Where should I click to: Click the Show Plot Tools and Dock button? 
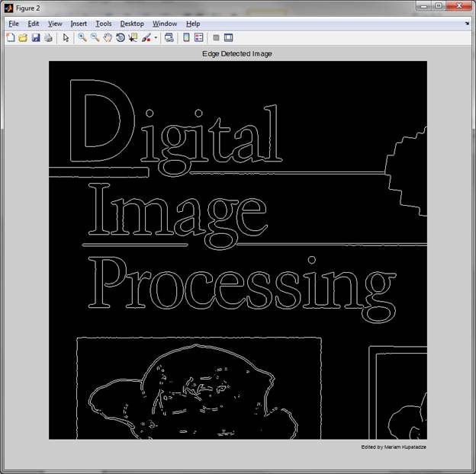point(228,37)
